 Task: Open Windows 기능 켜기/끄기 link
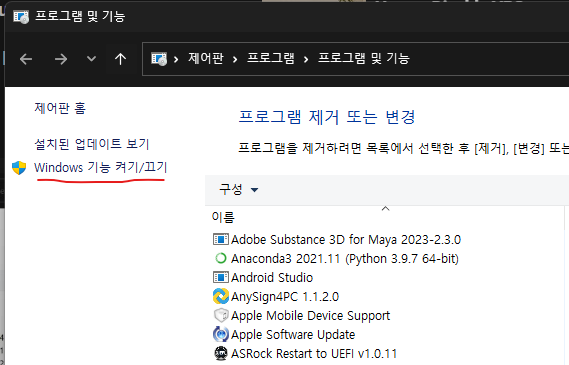point(101,167)
